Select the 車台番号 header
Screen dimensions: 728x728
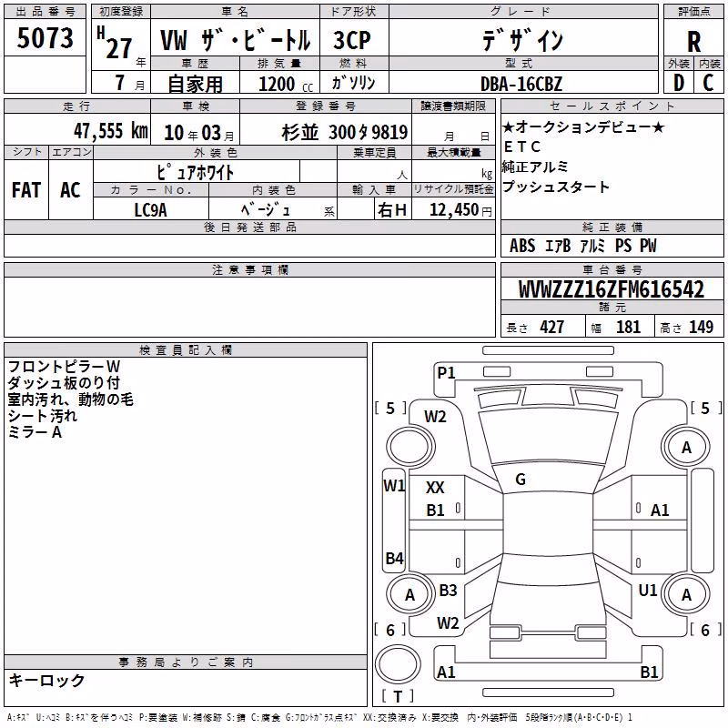point(612,269)
